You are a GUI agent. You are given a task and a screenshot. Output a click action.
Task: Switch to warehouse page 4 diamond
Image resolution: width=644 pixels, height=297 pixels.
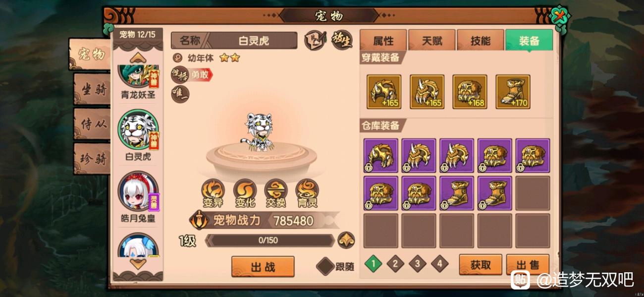(439, 264)
